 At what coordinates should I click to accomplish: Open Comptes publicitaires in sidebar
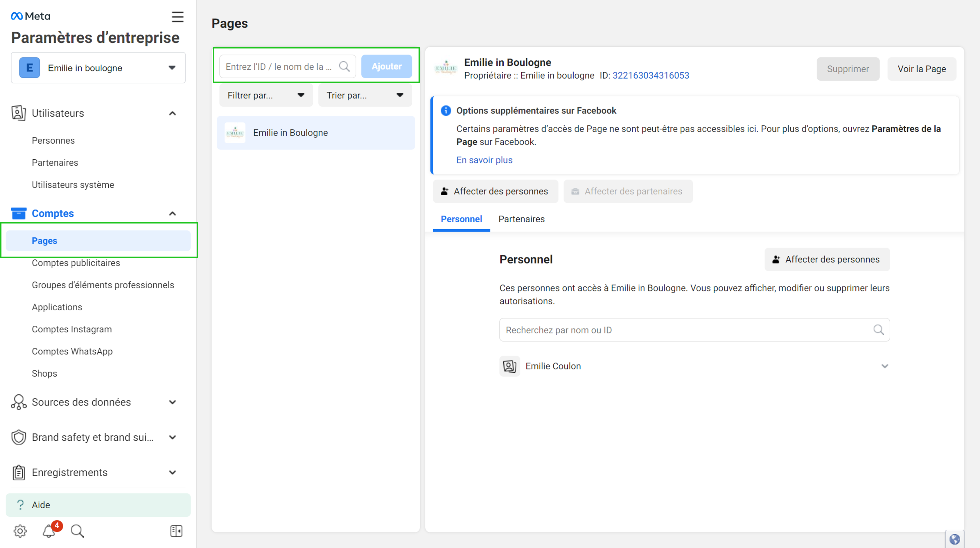76,263
